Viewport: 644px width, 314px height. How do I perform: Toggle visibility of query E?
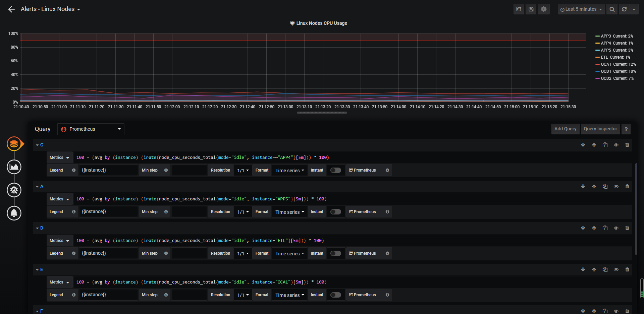[x=616, y=269]
